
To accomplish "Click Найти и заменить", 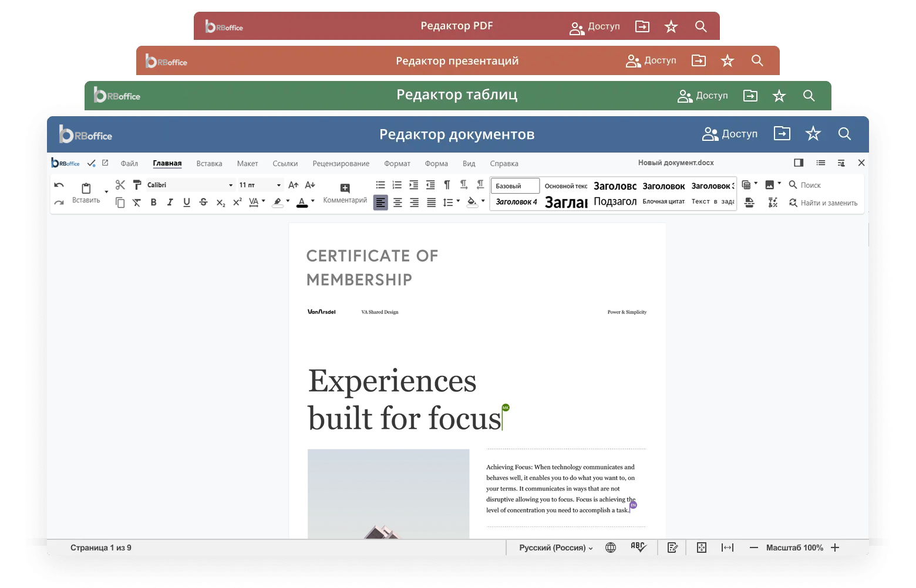I will (823, 203).
